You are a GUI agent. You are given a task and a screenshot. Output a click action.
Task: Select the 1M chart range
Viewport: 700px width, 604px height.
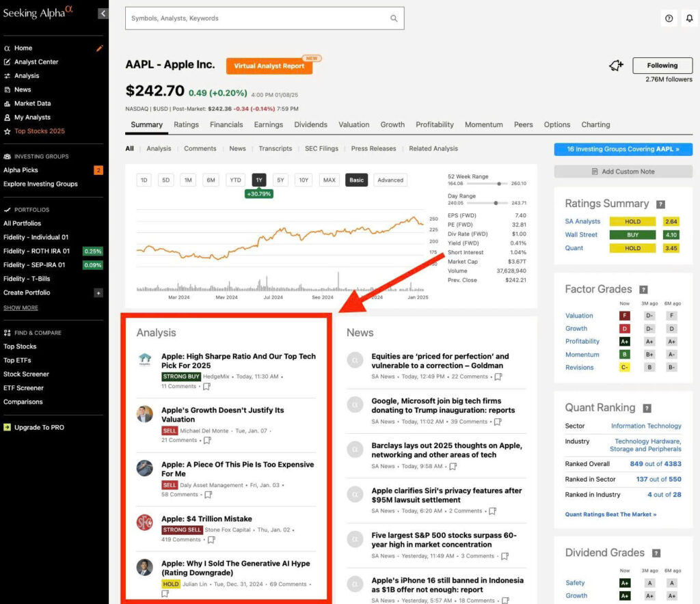(x=188, y=180)
